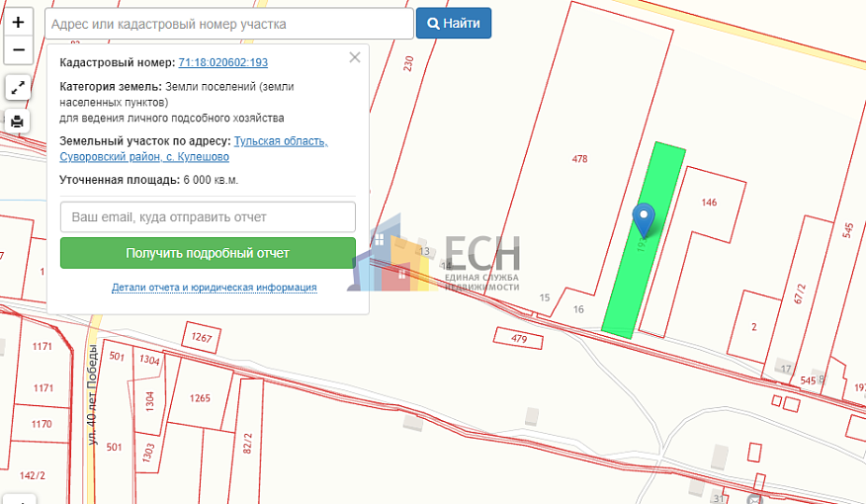
Task: Focus the email input for report
Action: [x=208, y=217]
